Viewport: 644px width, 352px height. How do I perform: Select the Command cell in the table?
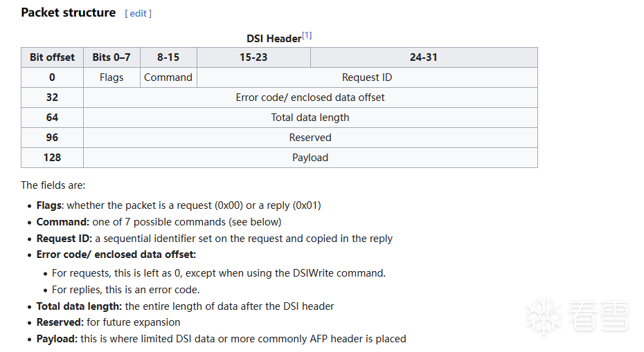[x=168, y=77]
